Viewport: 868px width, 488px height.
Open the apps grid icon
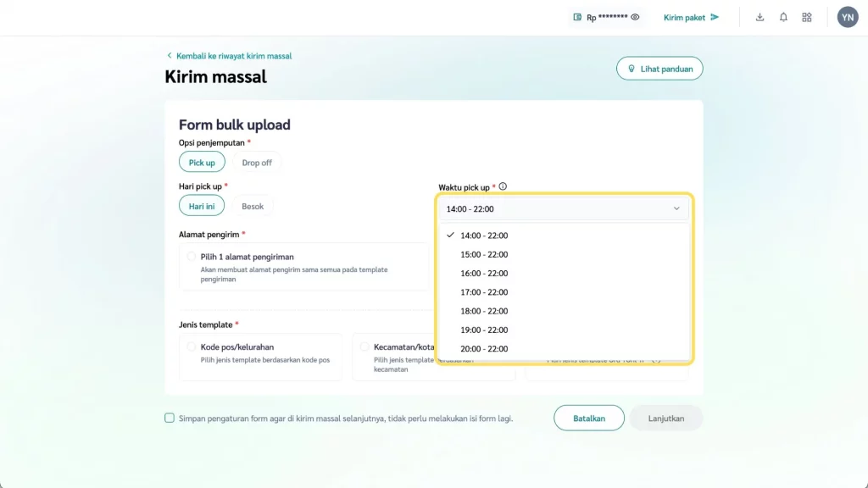coord(807,17)
